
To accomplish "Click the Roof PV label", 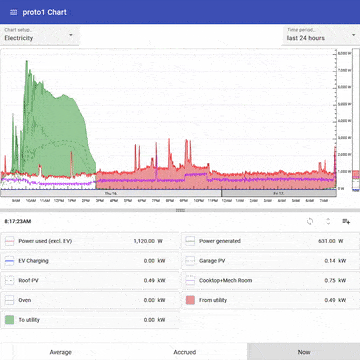I will coord(28,280).
